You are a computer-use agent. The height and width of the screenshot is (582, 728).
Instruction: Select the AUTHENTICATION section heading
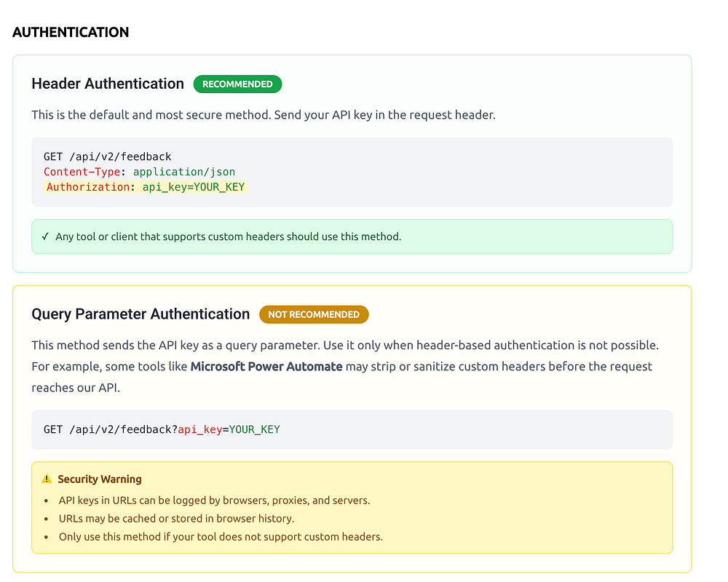(x=71, y=32)
